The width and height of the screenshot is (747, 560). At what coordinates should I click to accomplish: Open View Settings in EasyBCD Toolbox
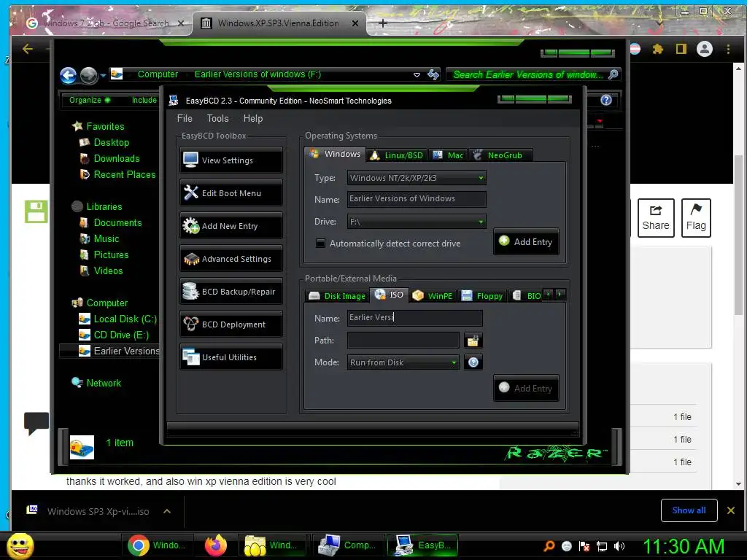pyautogui.click(x=231, y=160)
